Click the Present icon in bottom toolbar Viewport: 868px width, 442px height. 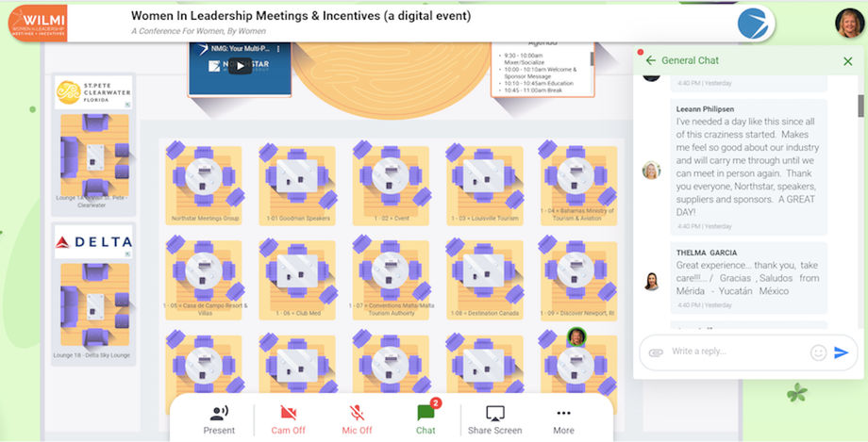coord(219,414)
